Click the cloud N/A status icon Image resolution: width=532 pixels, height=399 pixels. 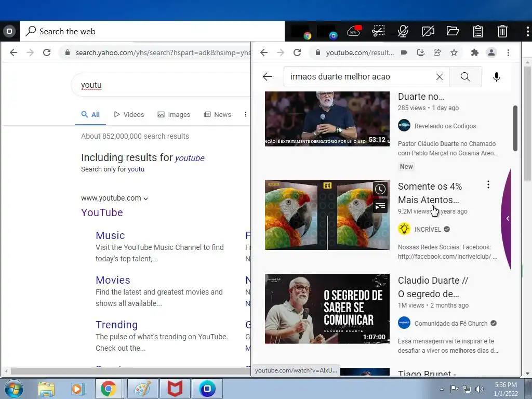pyautogui.click(x=354, y=31)
